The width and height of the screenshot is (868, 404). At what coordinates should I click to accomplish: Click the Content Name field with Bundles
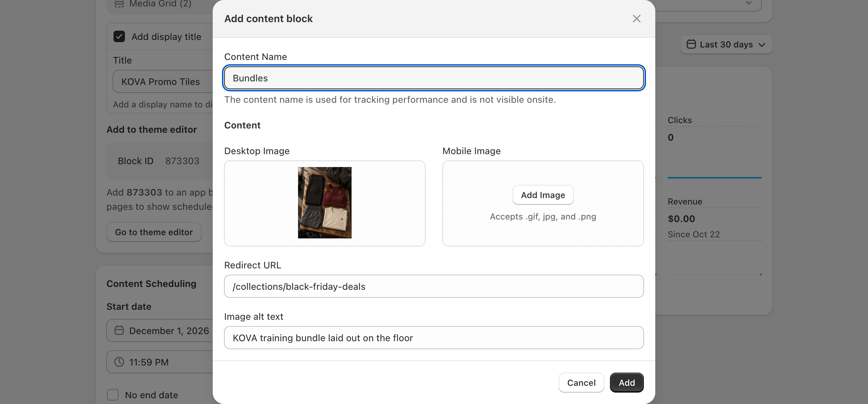[434, 78]
